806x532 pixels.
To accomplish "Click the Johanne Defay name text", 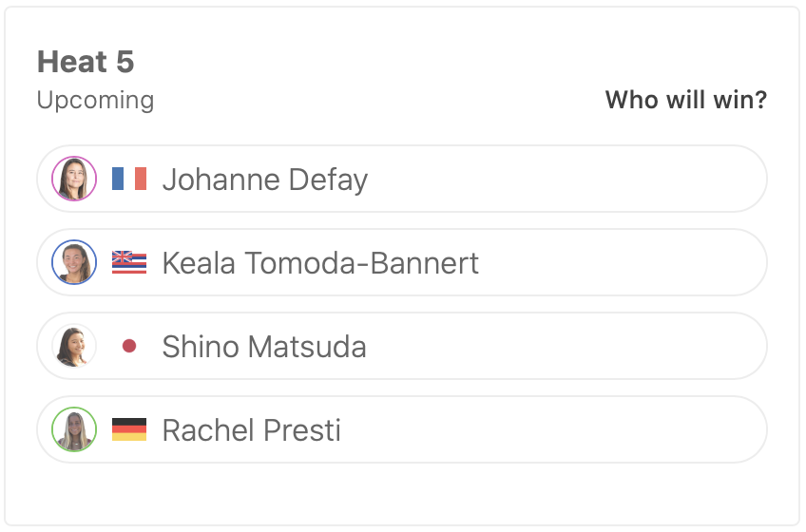I will [x=265, y=180].
